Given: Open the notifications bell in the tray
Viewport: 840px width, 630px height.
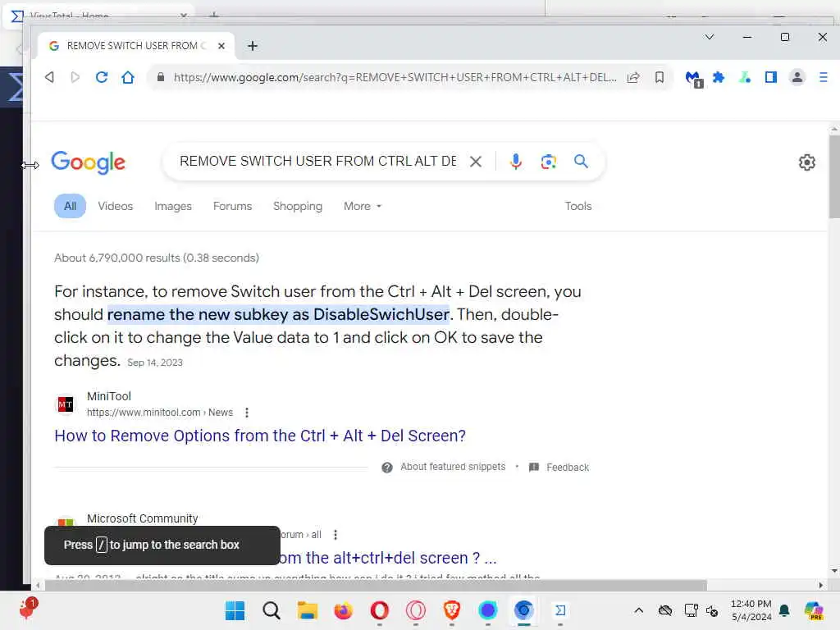Looking at the screenshot, I should point(784,610).
